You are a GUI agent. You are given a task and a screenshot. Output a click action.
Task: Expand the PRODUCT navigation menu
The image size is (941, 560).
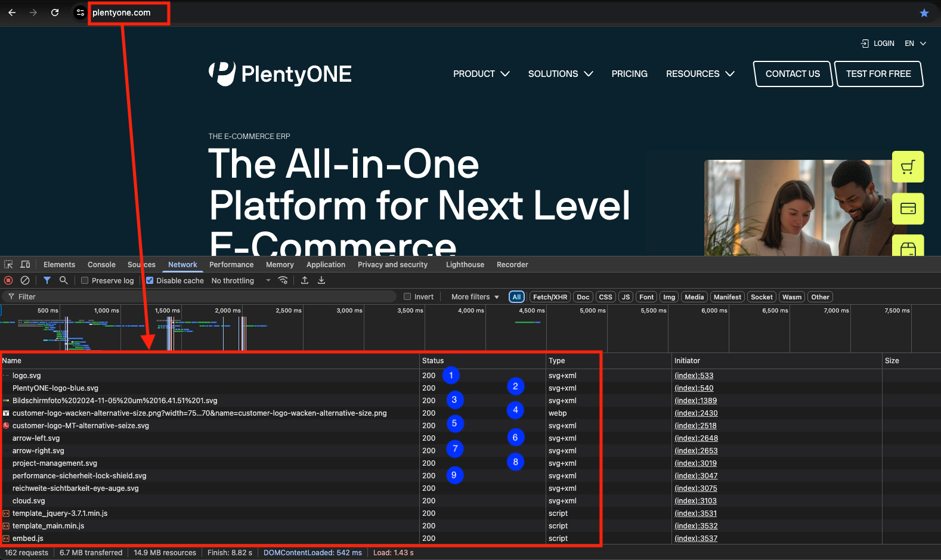pos(481,74)
